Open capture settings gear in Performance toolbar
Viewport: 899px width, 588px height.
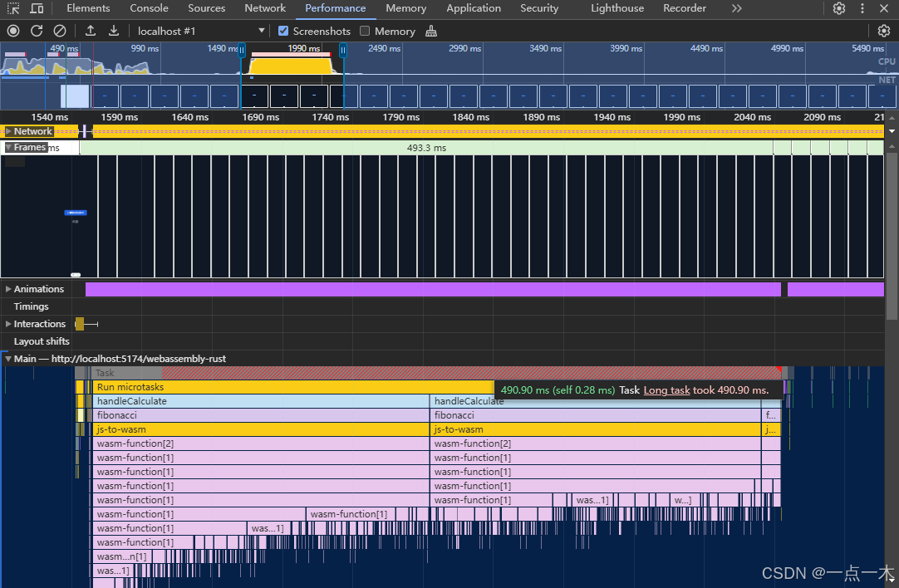pos(883,31)
